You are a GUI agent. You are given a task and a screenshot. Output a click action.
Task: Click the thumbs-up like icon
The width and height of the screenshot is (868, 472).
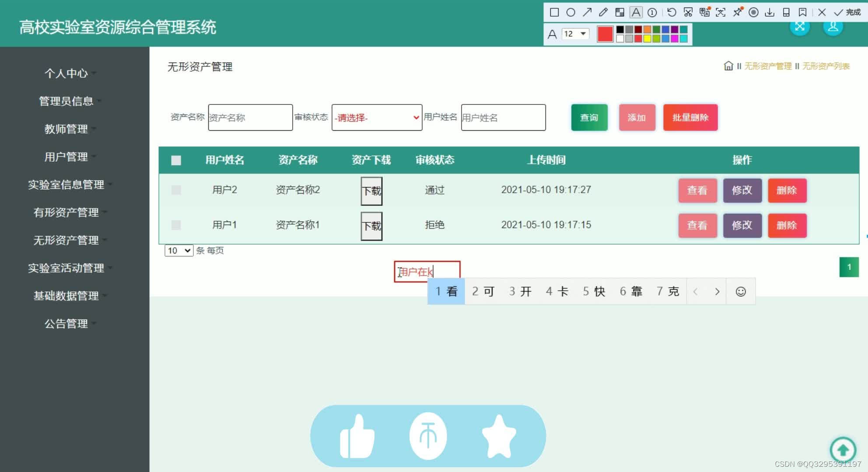pos(357,436)
